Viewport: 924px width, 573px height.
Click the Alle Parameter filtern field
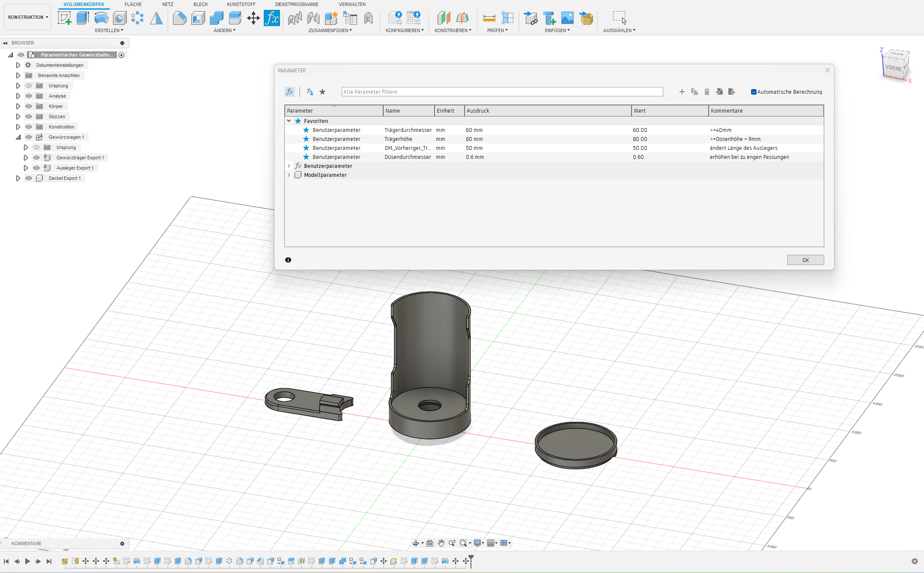[502, 92]
